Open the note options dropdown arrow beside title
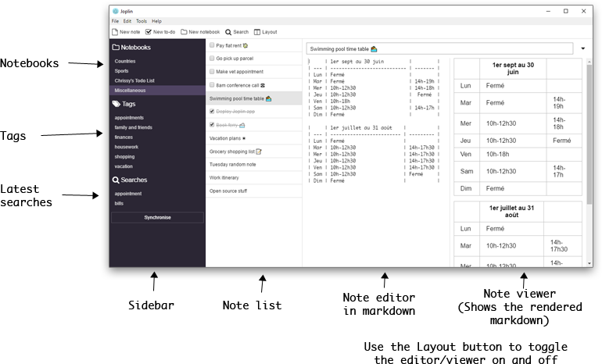 coord(583,48)
